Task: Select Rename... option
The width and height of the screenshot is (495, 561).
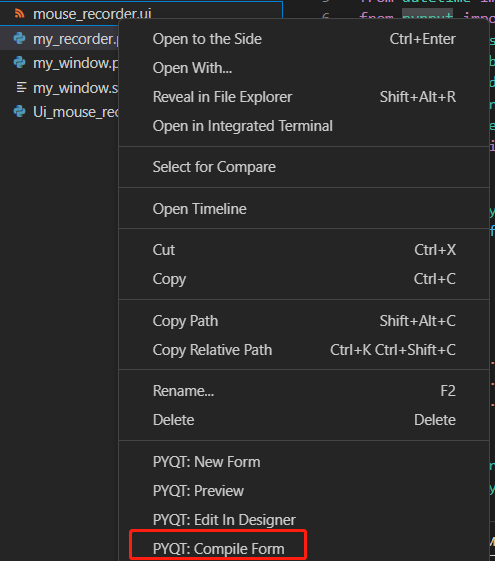Action: pos(304,391)
